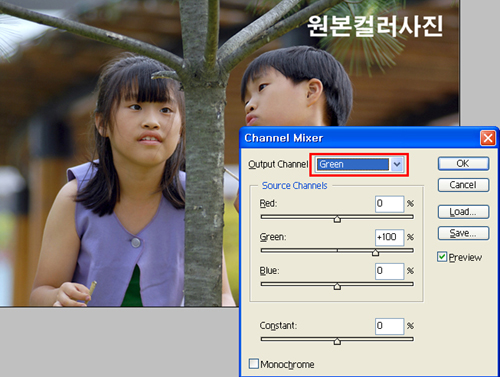
Task: Close the Channel Mixer dialog
Action: coord(488,138)
